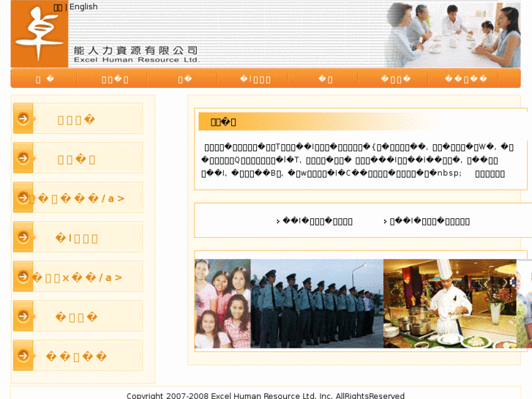Click the arrow icon of second sidebar item
This screenshot has height=399, width=532.
pyautogui.click(x=23, y=158)
